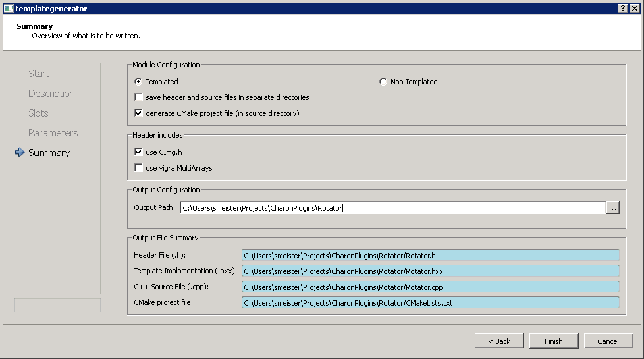Screen dimensions: 644x359
Task: Click the C++ Source File (.cpp): label
Action: [x=171, y=287]
